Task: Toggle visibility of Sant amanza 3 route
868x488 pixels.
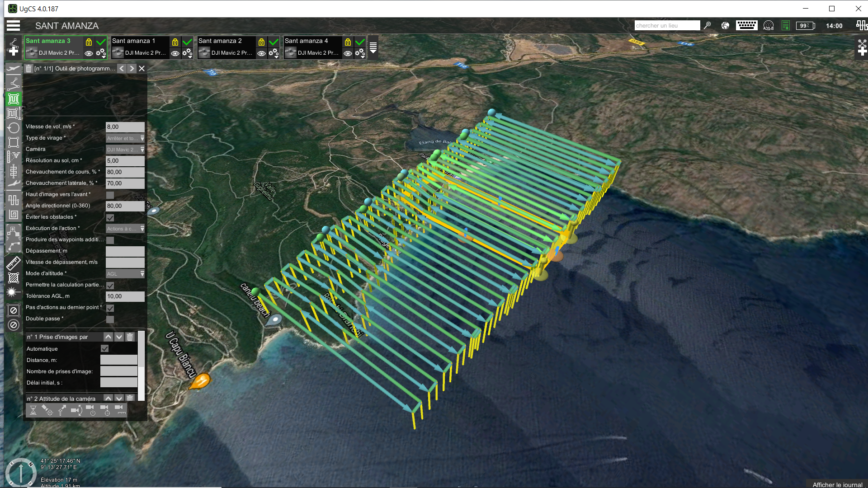Action: (89, 53)
